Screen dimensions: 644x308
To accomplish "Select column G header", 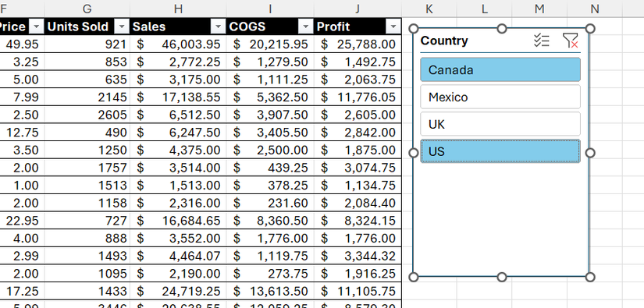I will [x=87, y=9].
